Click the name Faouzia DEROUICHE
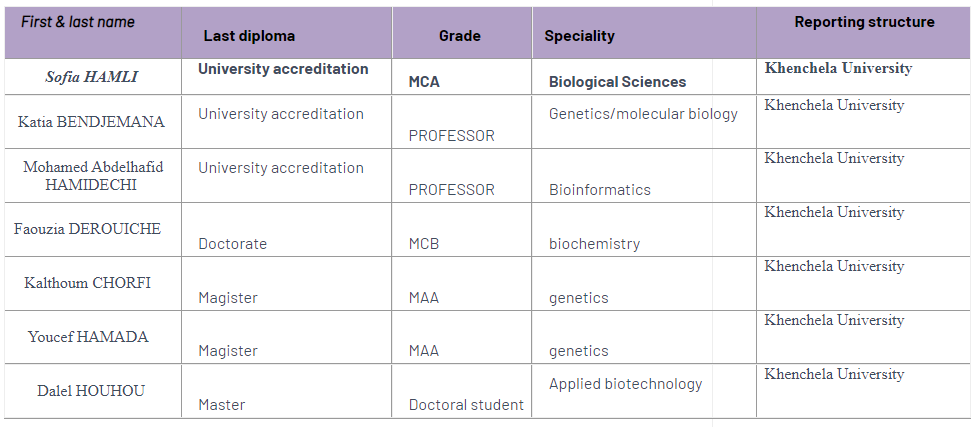Viewport: 971px width, 427px height. (87, 229)
